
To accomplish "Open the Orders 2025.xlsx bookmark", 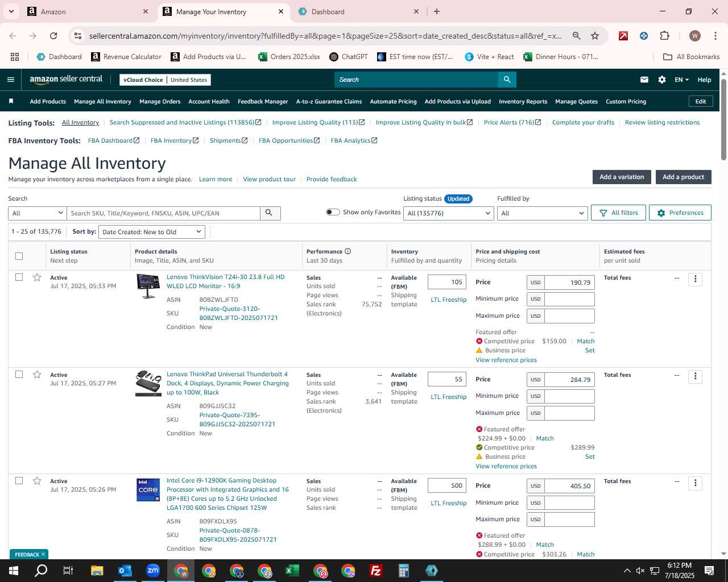I will point(289,57).
